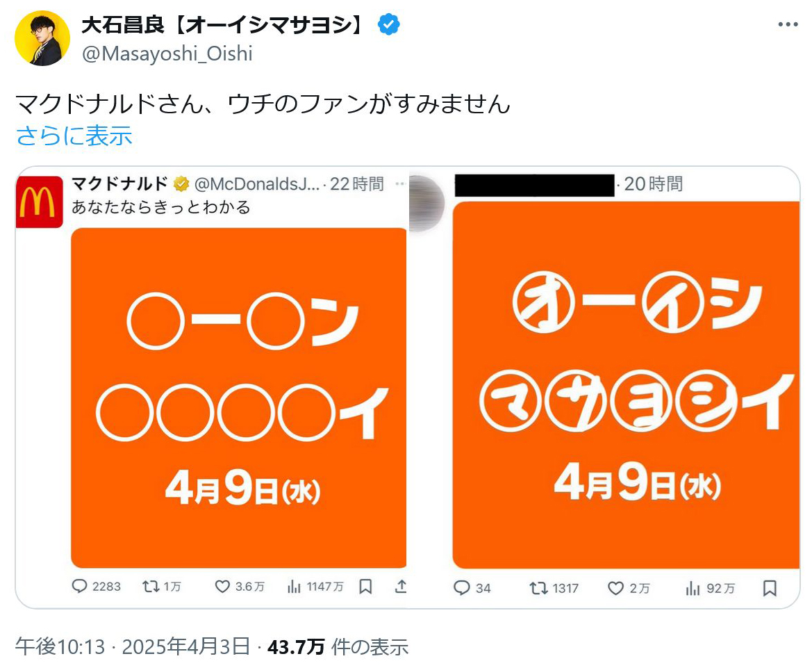
Task: View analytics icon showing 92万 views
Action: (x=693, y=588)
